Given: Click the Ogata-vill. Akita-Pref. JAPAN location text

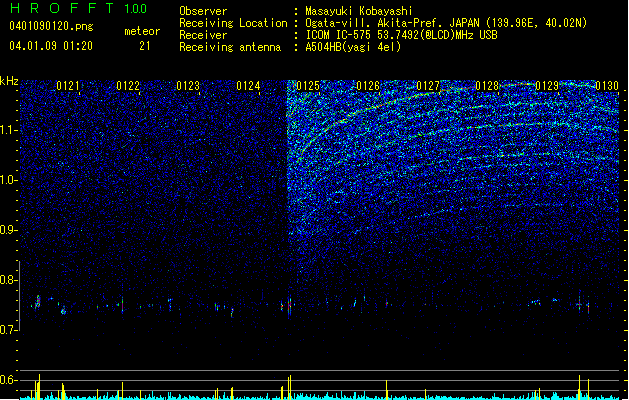Looking at the screenshot, I should tap(446, 23).
